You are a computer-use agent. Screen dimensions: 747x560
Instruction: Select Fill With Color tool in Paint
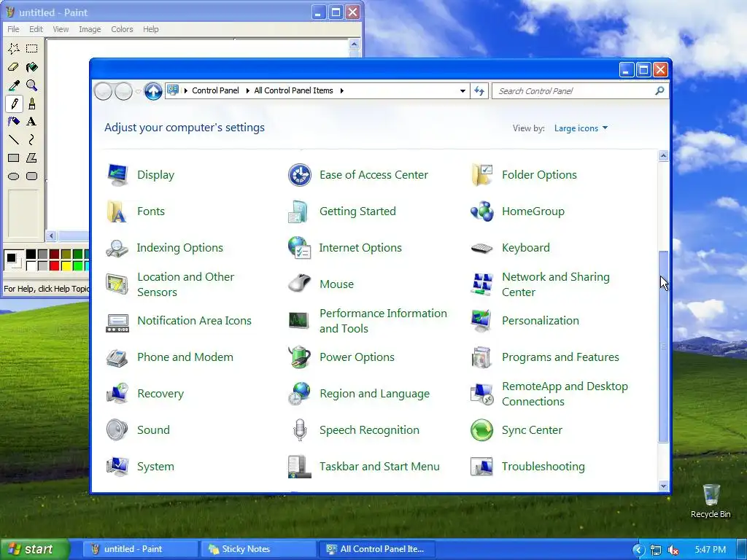click(32, 67)
